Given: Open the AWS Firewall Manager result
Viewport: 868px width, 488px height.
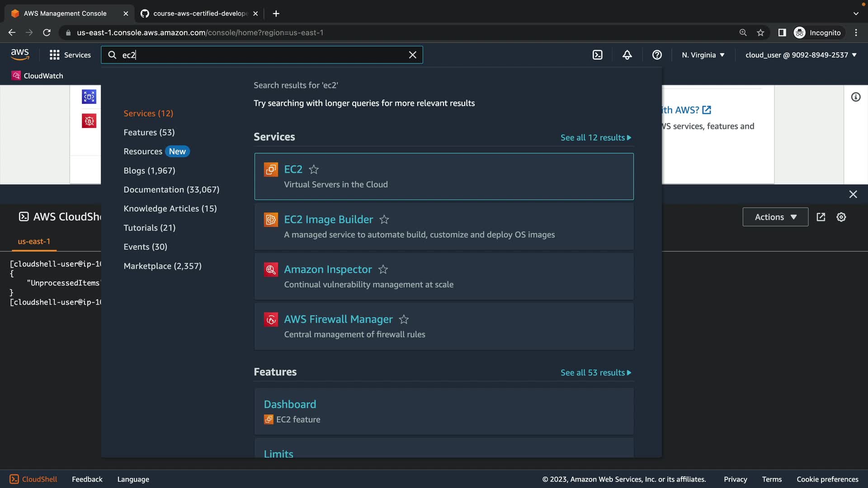Looking at the screenshot, I should click(338, 319).
